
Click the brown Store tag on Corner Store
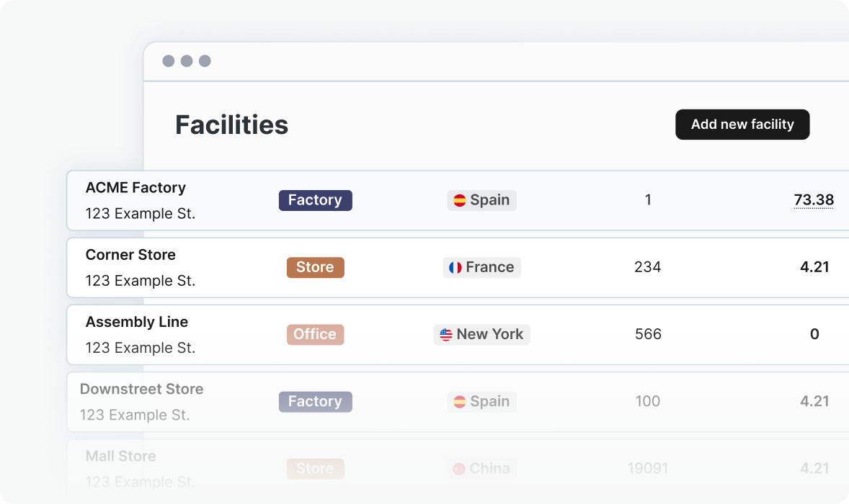click(315, 267)
